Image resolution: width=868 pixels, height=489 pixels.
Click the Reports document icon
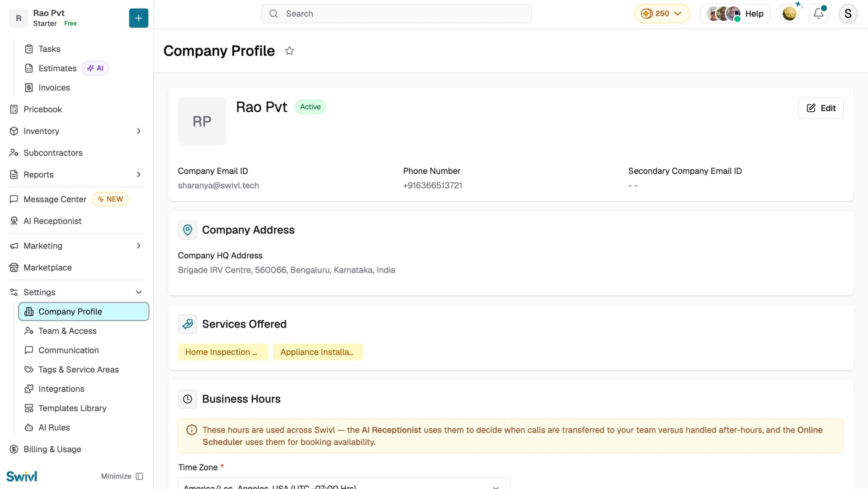[x=14, y=175]
